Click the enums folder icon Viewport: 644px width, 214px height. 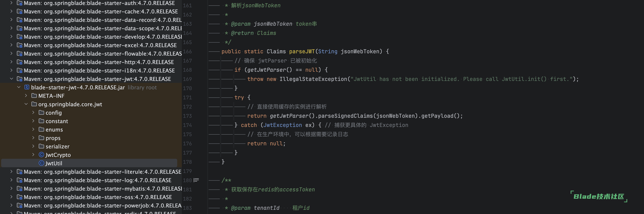(x=41, y=129)
